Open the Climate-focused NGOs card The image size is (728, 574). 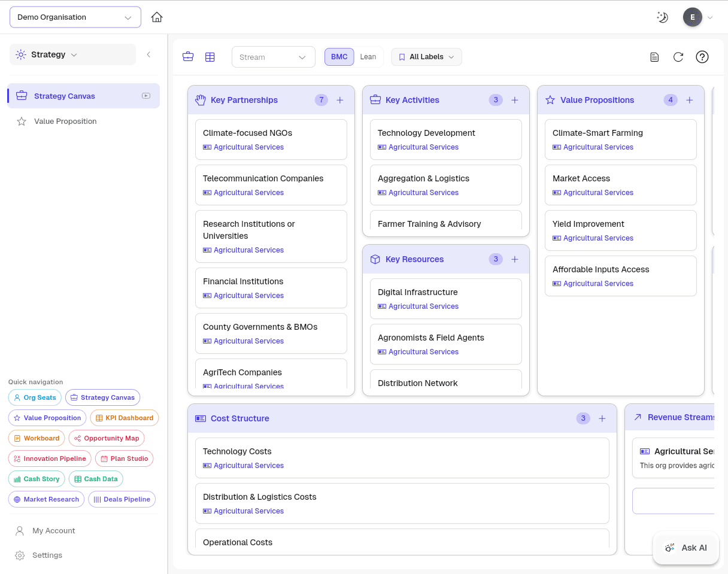tap(271, 139)
